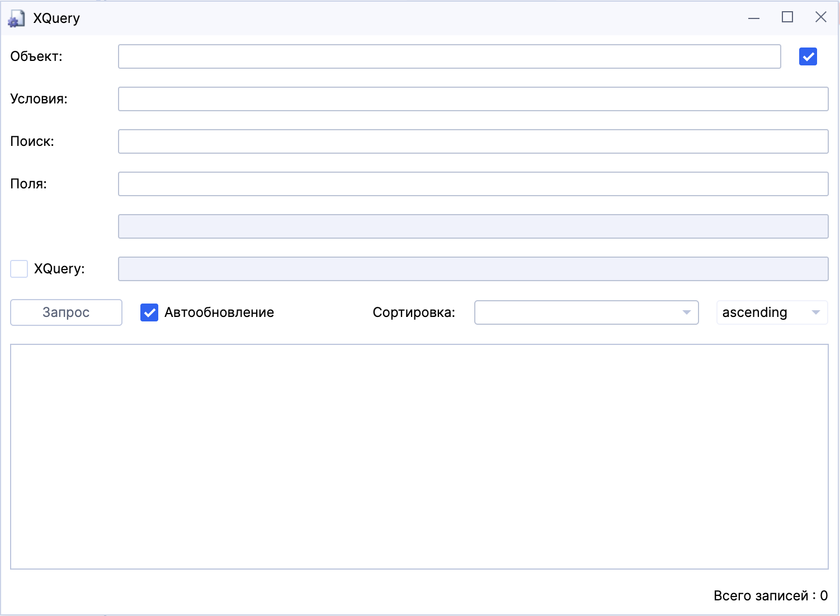
Task: Select the Поля input field
Action: (473, 184)
